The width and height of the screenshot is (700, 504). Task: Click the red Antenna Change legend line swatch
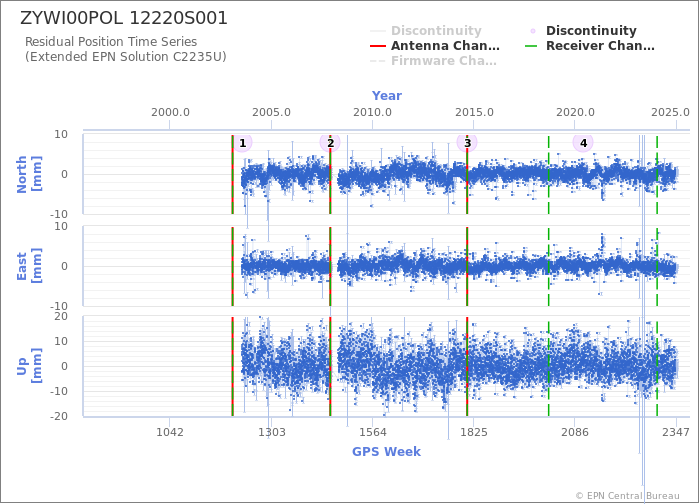(x=378, y=46)
